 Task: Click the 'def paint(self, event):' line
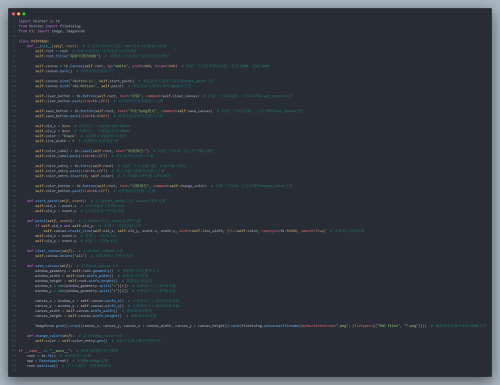coord(84,221)
